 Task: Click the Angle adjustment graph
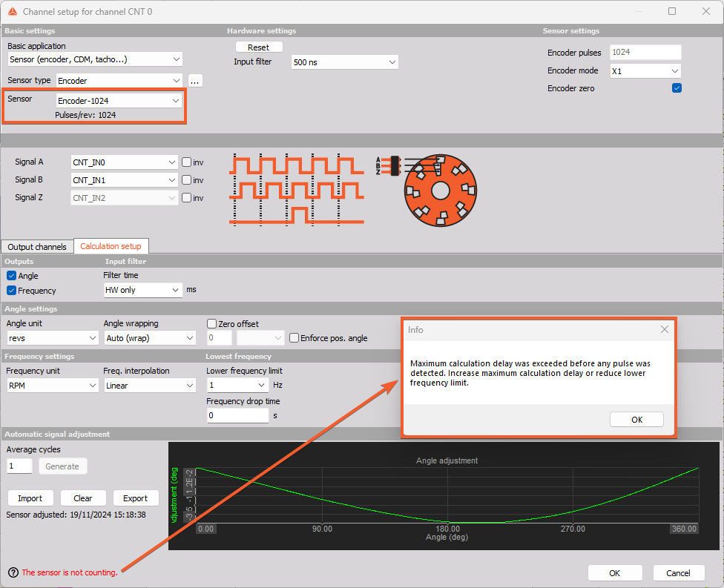click(444, 496)
